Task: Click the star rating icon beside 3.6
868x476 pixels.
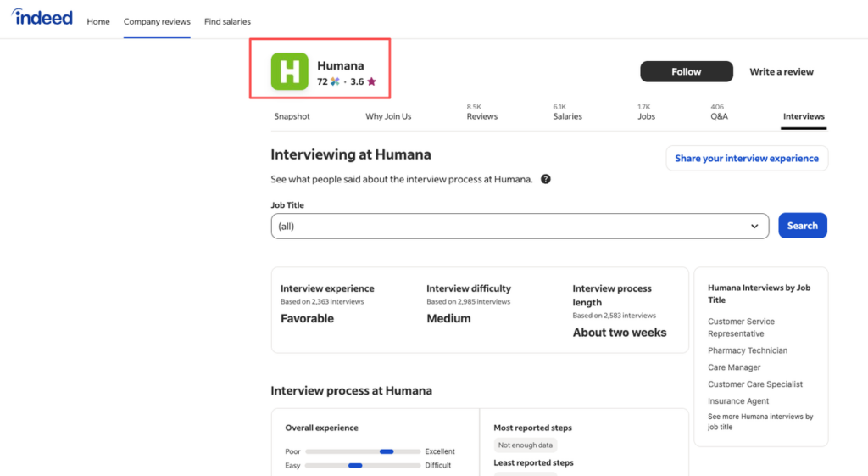Action: 371,81
